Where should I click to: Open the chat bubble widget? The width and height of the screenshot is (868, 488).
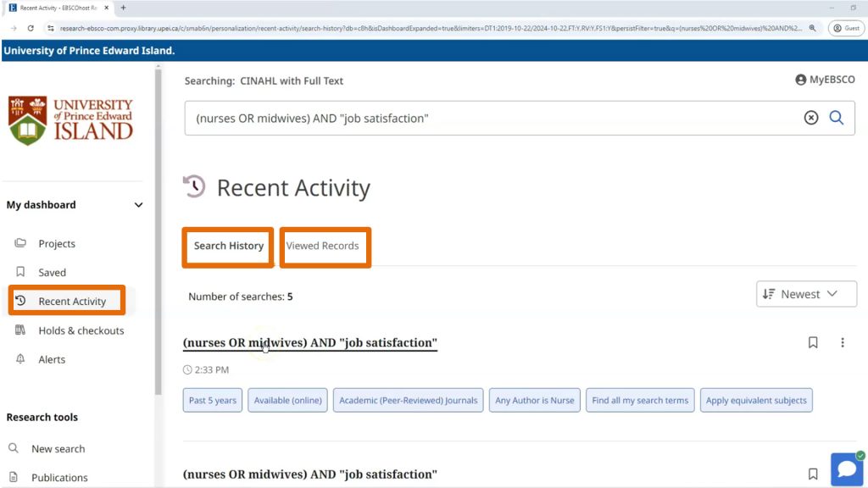pos(846,469)
